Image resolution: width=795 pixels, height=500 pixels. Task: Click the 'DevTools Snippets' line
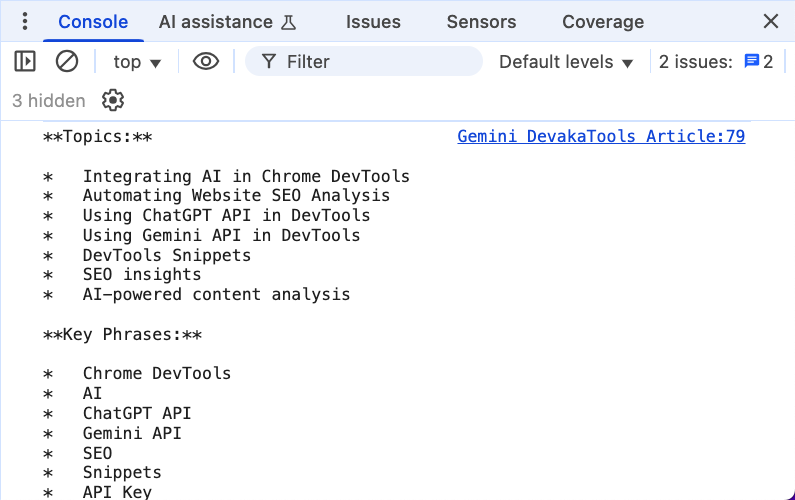pyautogui.click(x=167, y=255)
